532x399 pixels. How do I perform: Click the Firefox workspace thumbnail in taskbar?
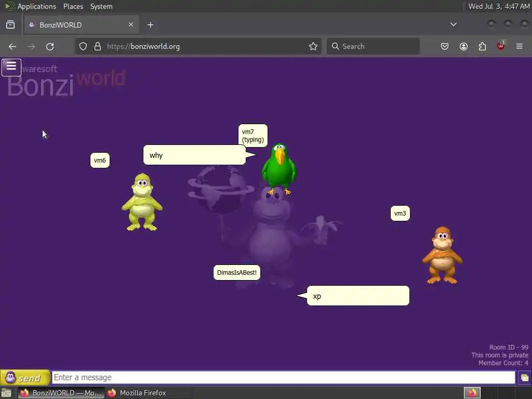pos(472,393)
